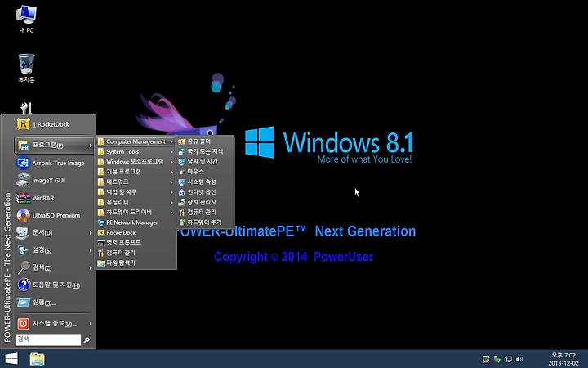Expand 프로그램(P) programs menu
Viewport: 588px width, 368px height.
(x=55, y=145)
